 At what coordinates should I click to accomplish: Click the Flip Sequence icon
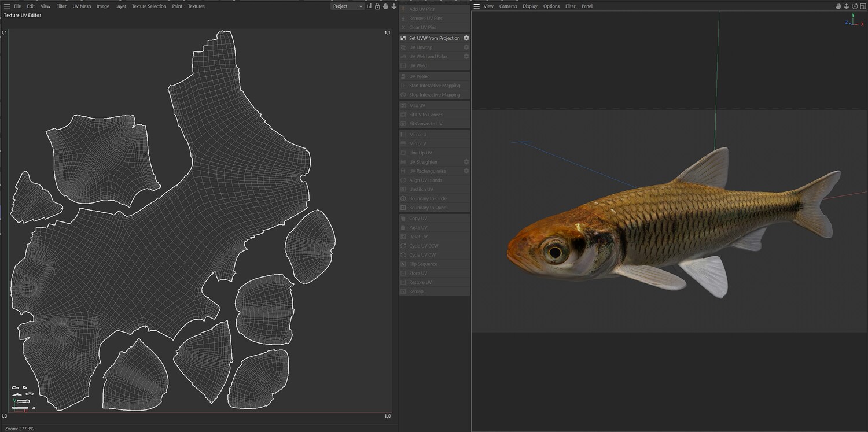point(403,264)
